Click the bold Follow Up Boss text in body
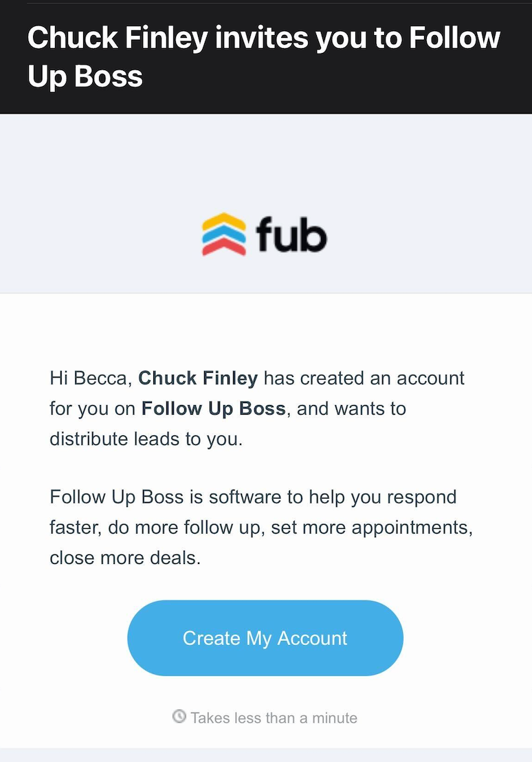Viewport: 532px width, 762px height. pyautogui.click(x=214, y=409)
